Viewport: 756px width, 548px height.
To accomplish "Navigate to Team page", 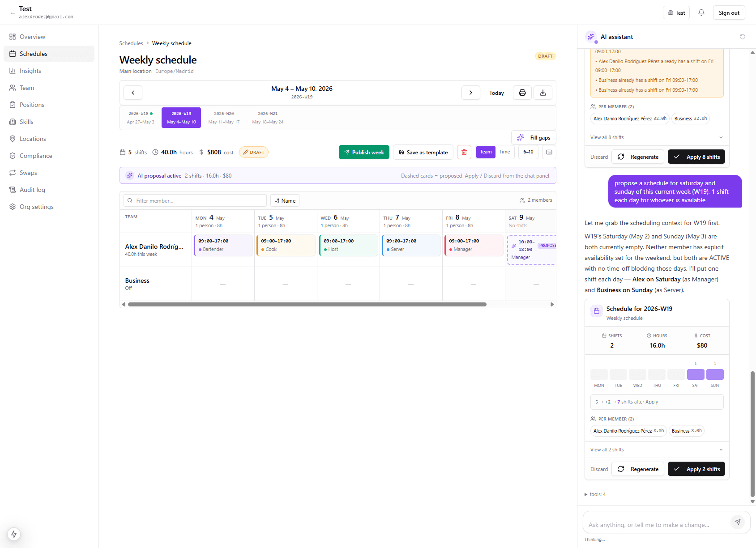I will 49,88.
